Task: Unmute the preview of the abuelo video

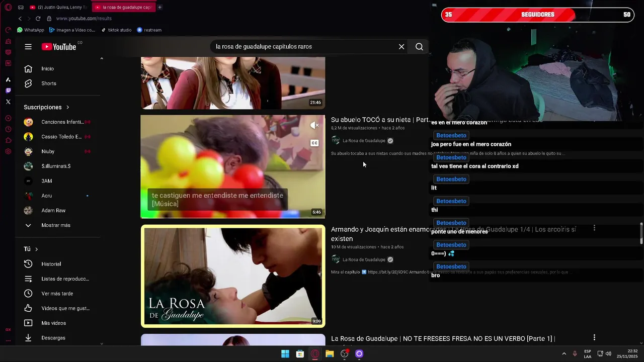Action: [314, 125]
